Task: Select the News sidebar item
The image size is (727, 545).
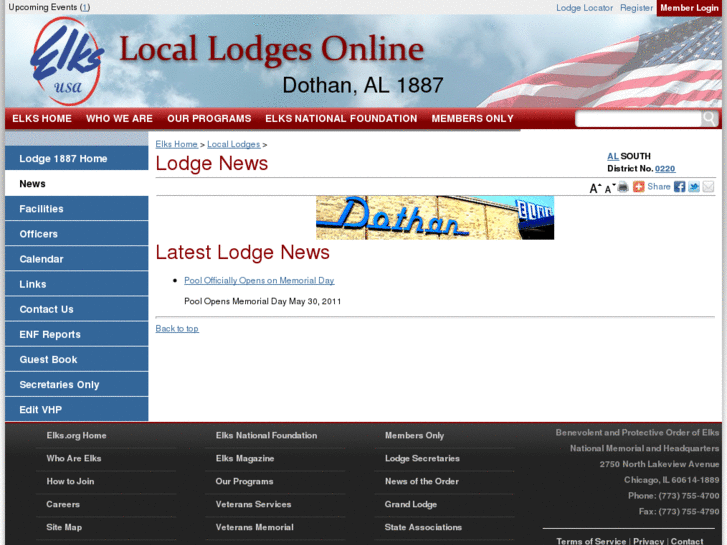Action: (77, 184)
